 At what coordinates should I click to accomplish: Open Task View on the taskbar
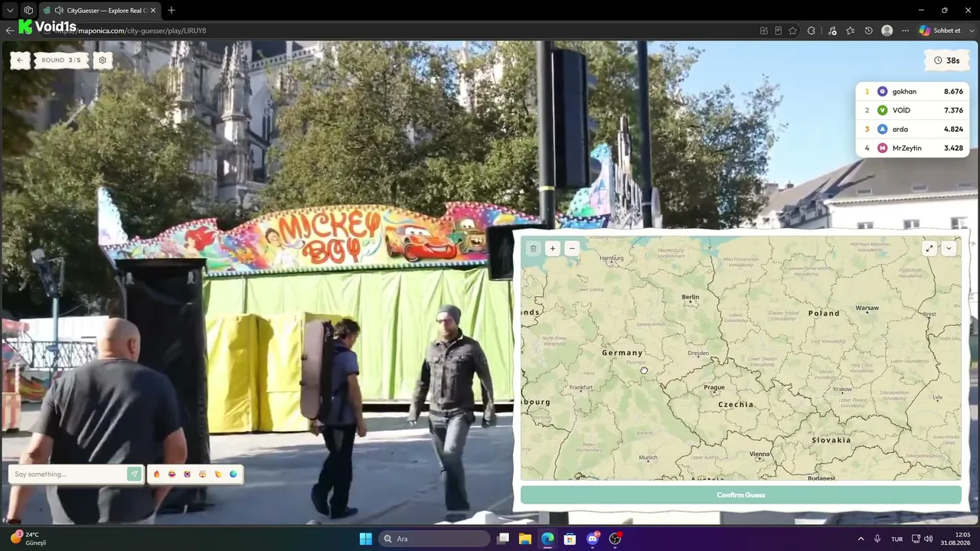(x=503, y=539)
